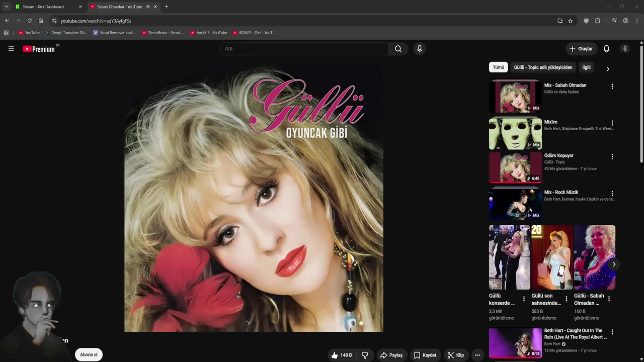Viewport: 644px width, 362px height.
Task: Open BONES - Dirt bookmark
Action: coord(254,33)
